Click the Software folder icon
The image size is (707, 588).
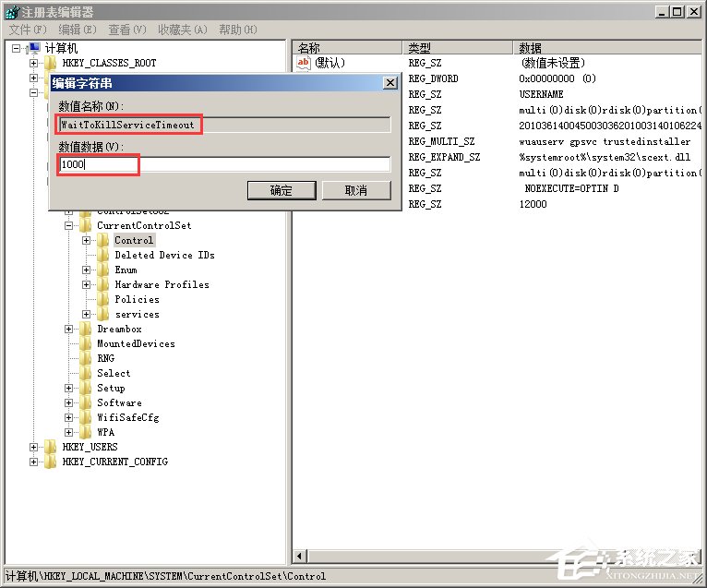click(85, 402)
